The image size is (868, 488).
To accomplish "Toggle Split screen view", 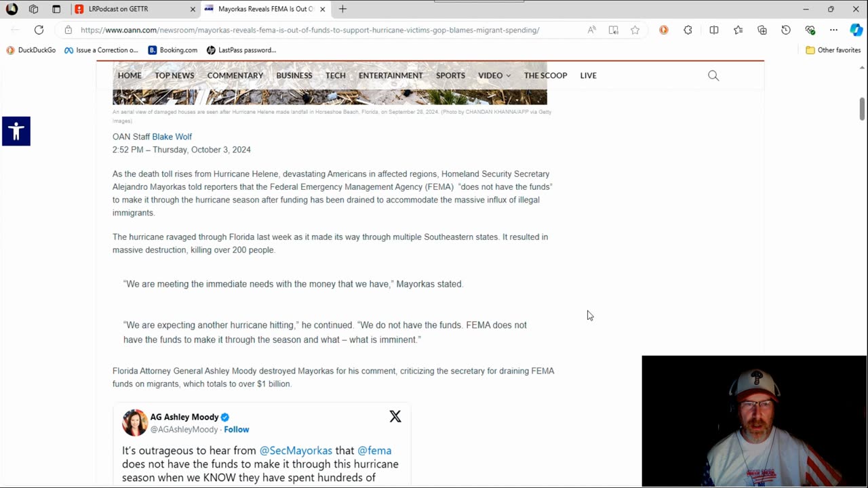I will pyautogui.click(x=714, y=30).
